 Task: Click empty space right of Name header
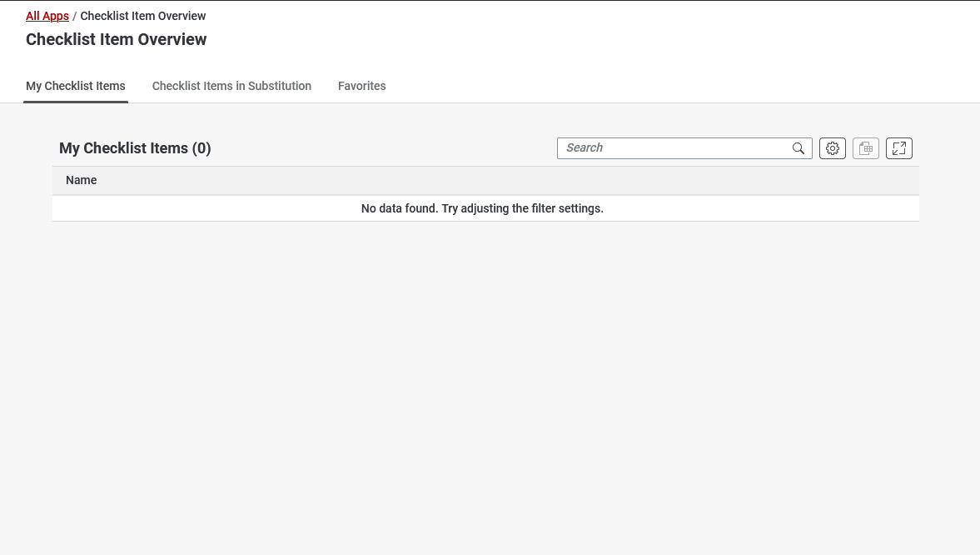tap(500, 180)
